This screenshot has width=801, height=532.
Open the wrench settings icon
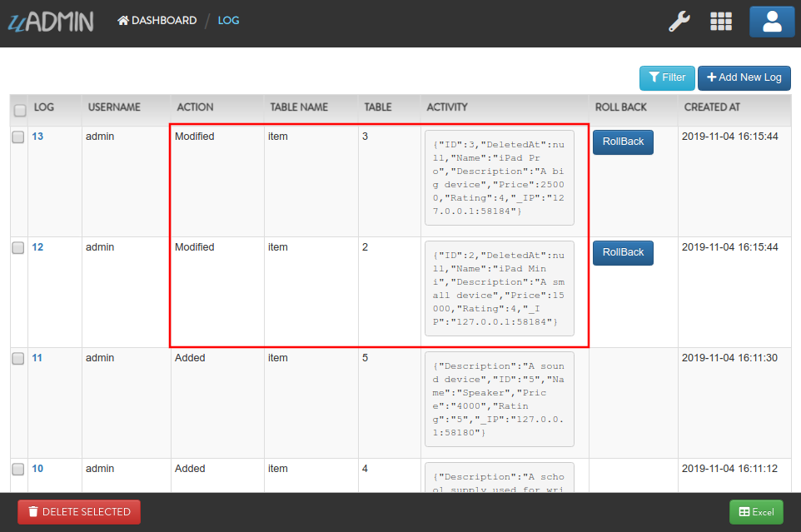(x=679, y=22)
